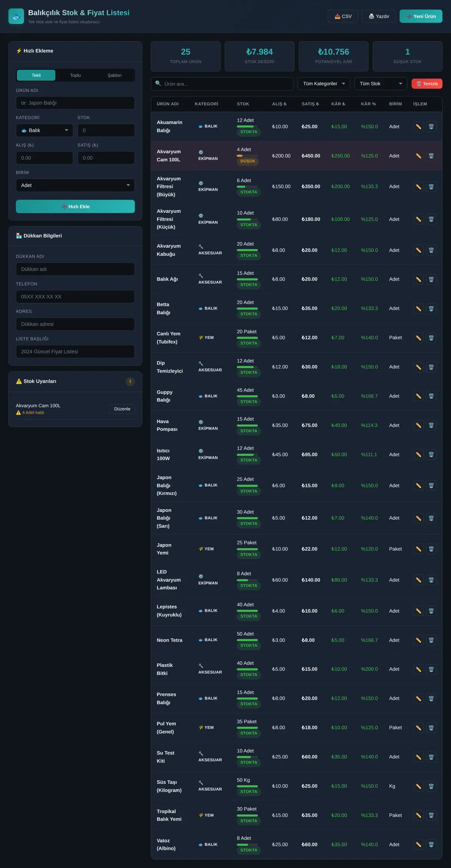Screen dimensions: 451x868
Task: Click the Düşük Stok stat card
Action: coord(407,56)
